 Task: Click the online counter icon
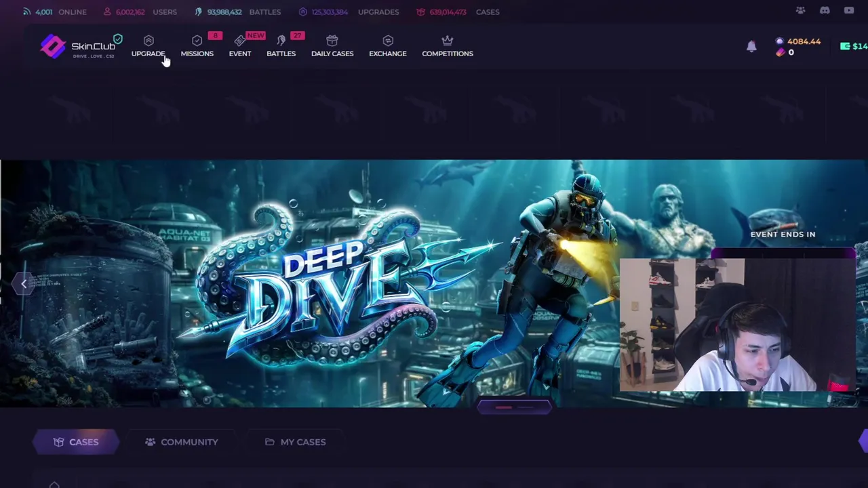click(26, 12)
